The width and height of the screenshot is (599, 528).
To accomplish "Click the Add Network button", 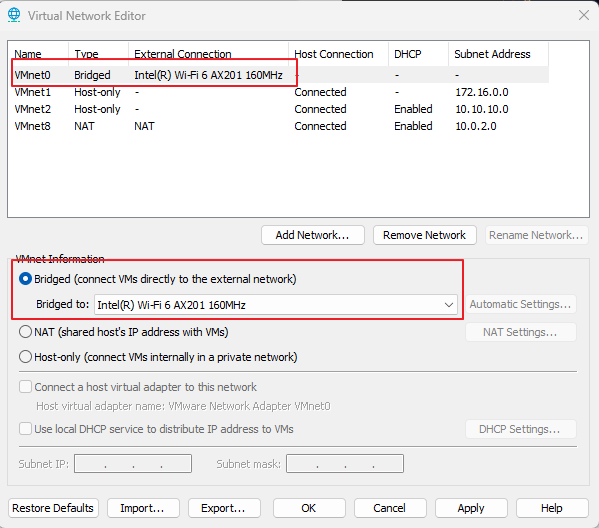I will (312, 235).
